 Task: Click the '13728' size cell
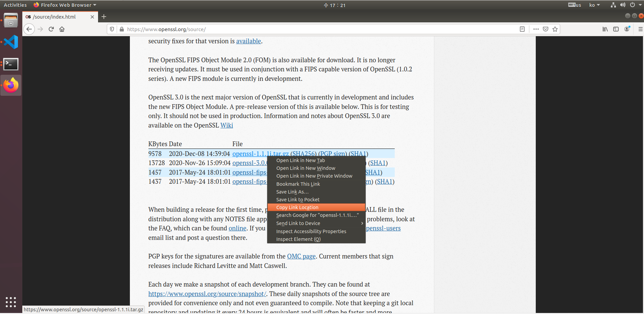pos(157,163)
